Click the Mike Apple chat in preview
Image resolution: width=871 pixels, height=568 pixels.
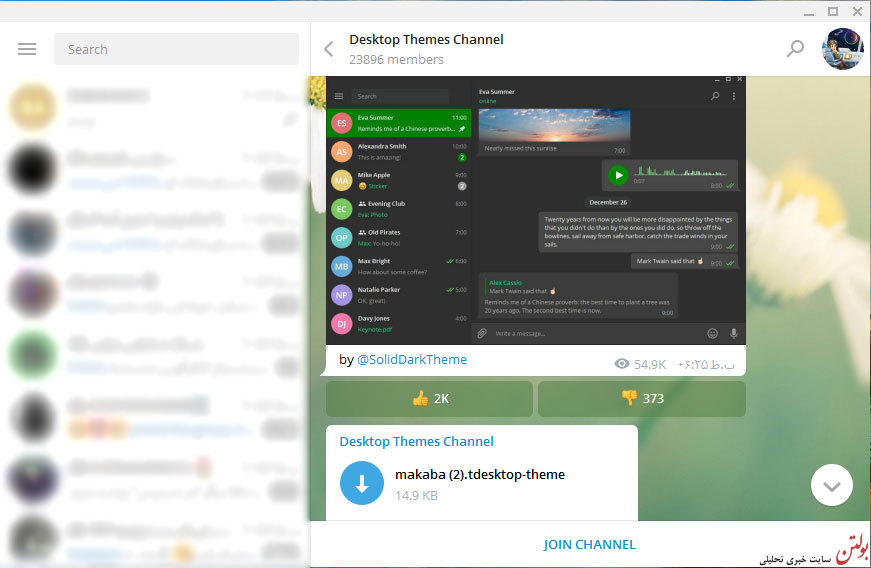tap(399, 180)
